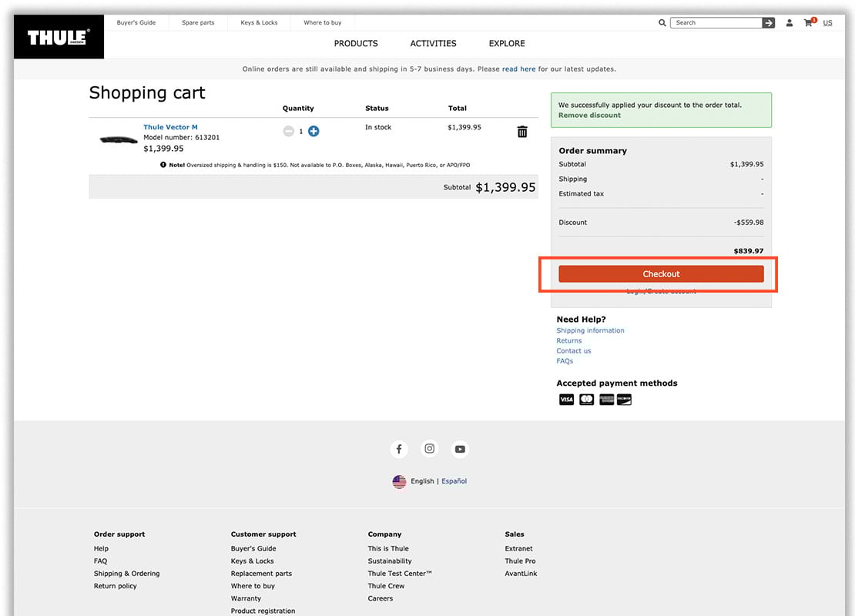
Task: Open Thule Instagram page icon
Action: click(x=430, y=449)
